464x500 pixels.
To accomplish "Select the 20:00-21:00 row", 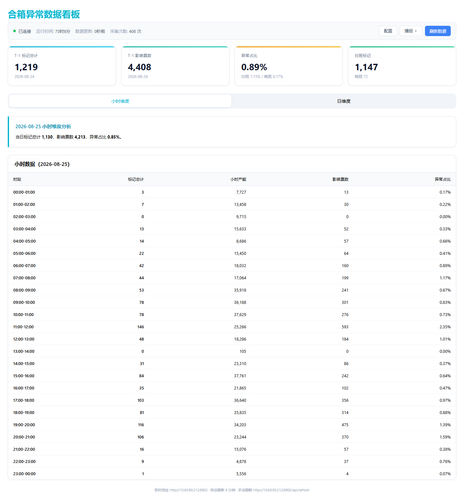I will coord(232,437).
